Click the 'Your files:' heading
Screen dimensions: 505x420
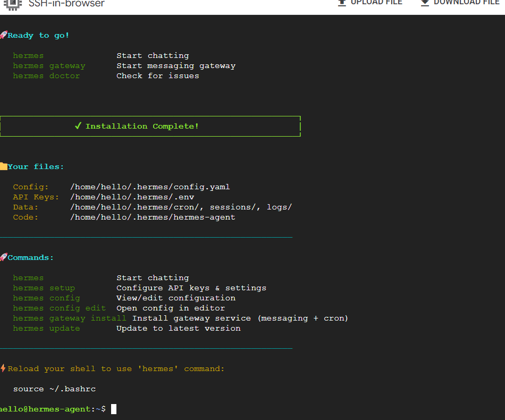click(36, 166)
